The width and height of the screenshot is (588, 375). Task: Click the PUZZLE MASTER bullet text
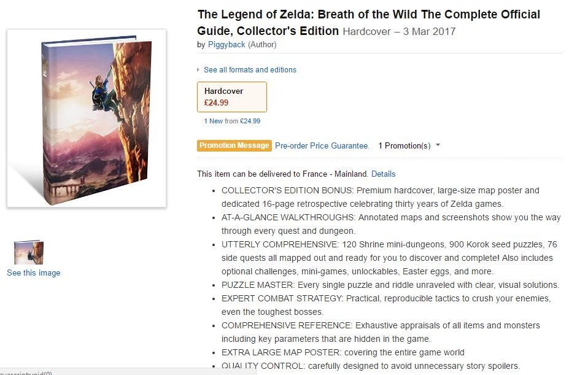pos(390,285)
